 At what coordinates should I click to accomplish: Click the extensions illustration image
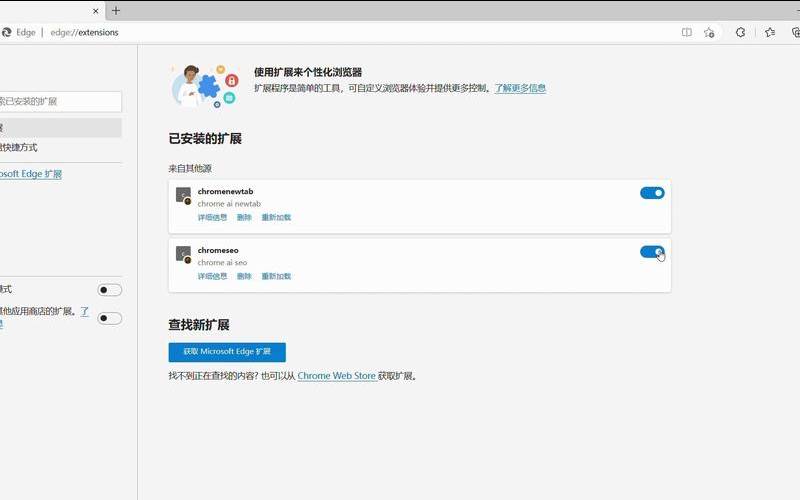click(205, 86)
